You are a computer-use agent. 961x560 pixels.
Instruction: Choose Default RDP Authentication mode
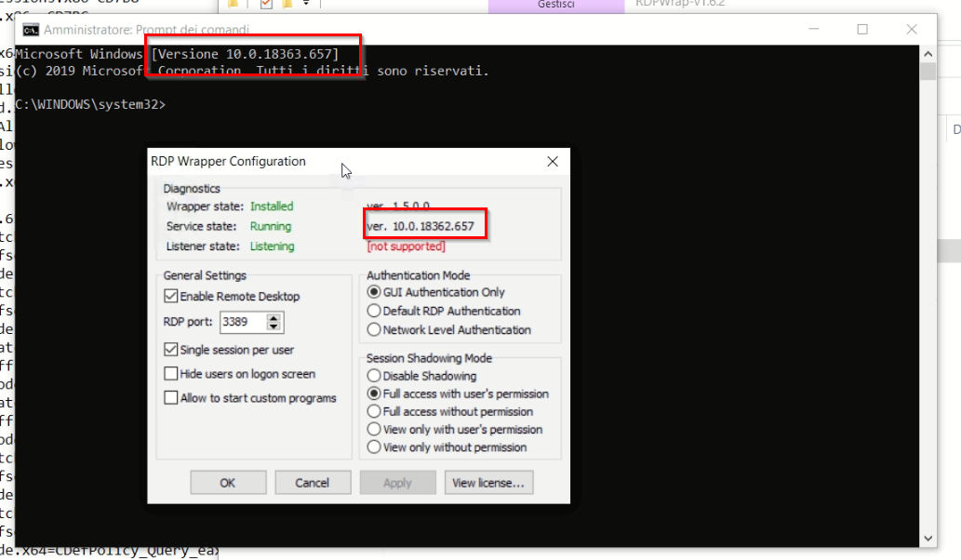[373, 311]
